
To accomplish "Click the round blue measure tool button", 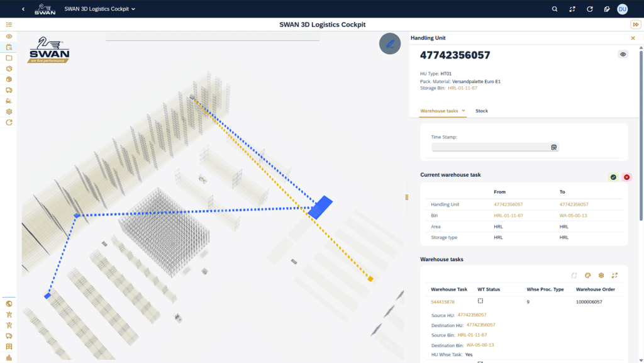I will 390,43.
